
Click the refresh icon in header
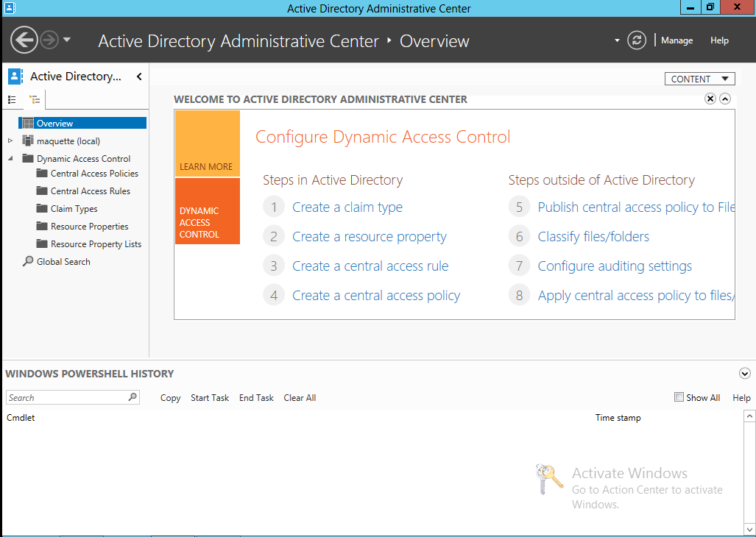(x=637, y=40)
